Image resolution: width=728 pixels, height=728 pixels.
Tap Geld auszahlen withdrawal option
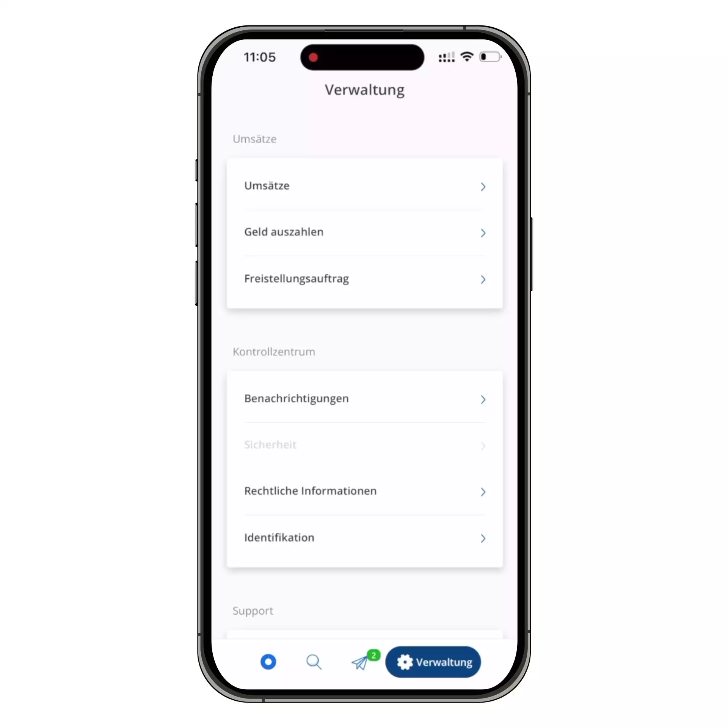click(x=364, y=232)
